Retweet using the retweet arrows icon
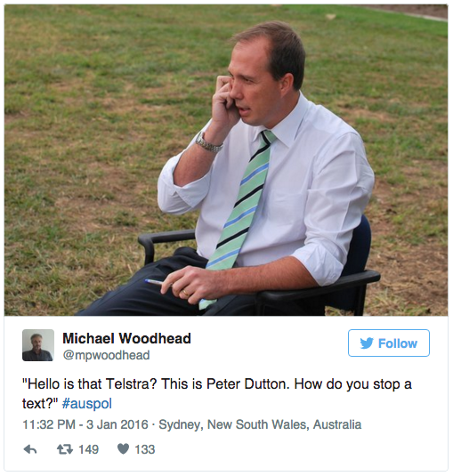 pyautogui.click(x=65, y=449)
